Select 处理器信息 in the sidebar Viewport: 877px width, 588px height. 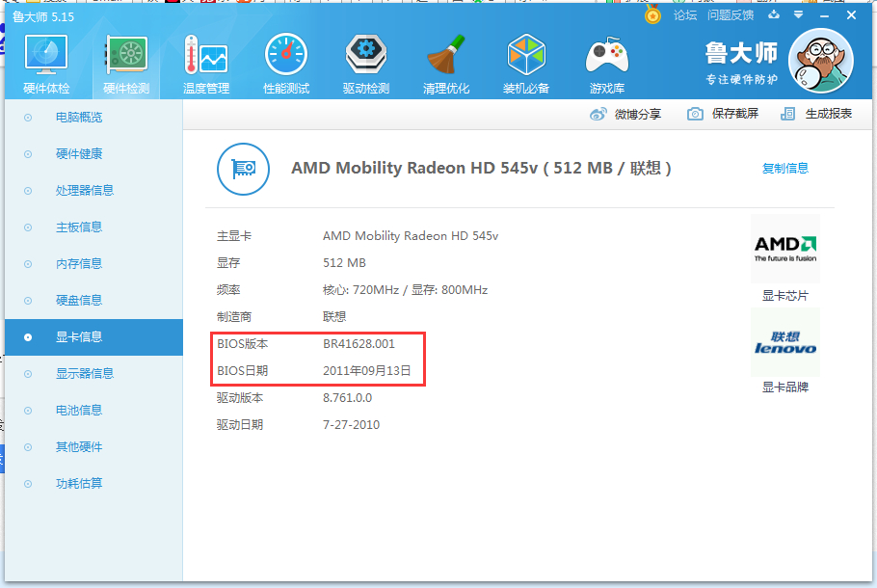pos(94,191)
